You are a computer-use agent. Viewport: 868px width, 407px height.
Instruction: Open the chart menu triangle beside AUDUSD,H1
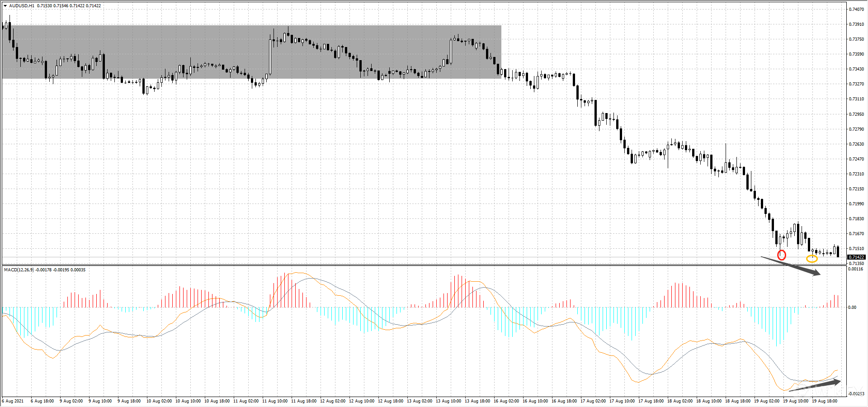pos(5,6)
